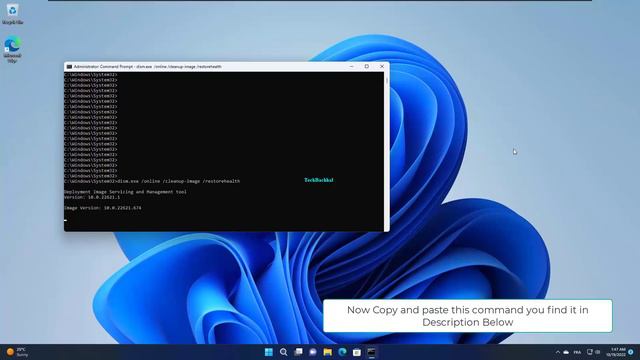640x360 pixels.
Task: Open the language input indicator
Action: pyautogui.click(x=577, y=352)
